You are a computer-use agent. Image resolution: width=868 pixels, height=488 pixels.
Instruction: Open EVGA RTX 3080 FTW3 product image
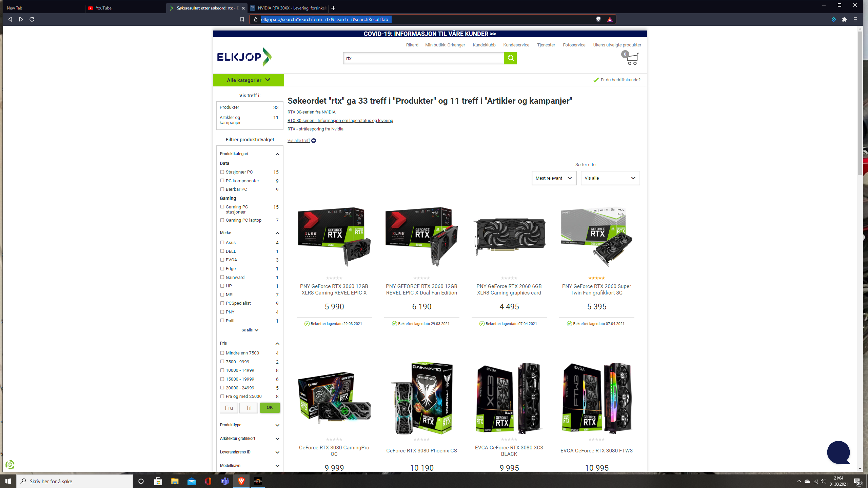point(596,398)
